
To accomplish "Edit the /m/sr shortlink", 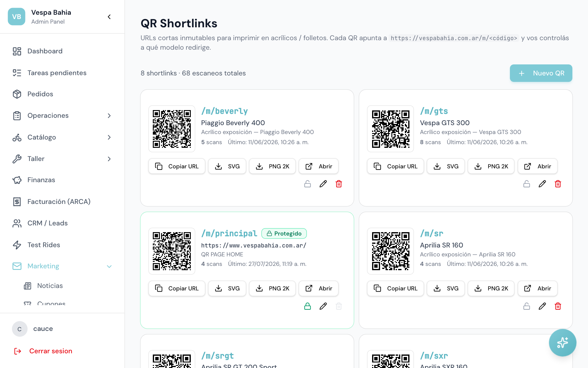I will (542, 306).
